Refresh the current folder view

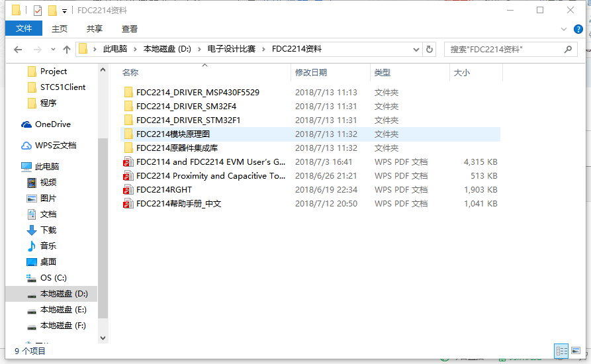pyautogui.click(x=430, y=50)
